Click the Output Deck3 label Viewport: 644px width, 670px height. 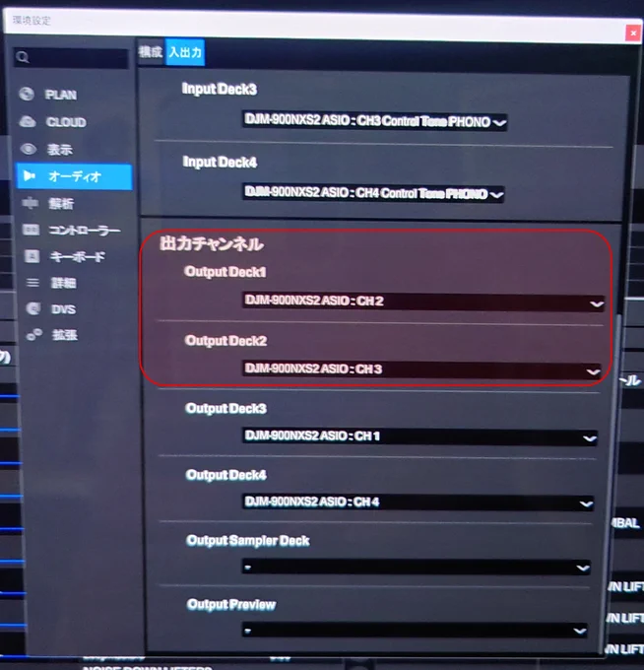(226, 409)
